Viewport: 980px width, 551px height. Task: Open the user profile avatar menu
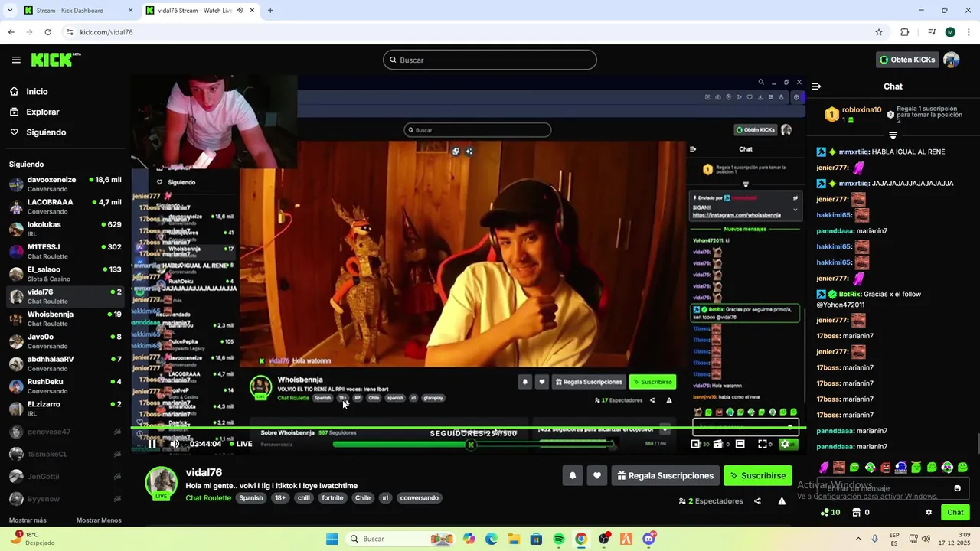952,60
